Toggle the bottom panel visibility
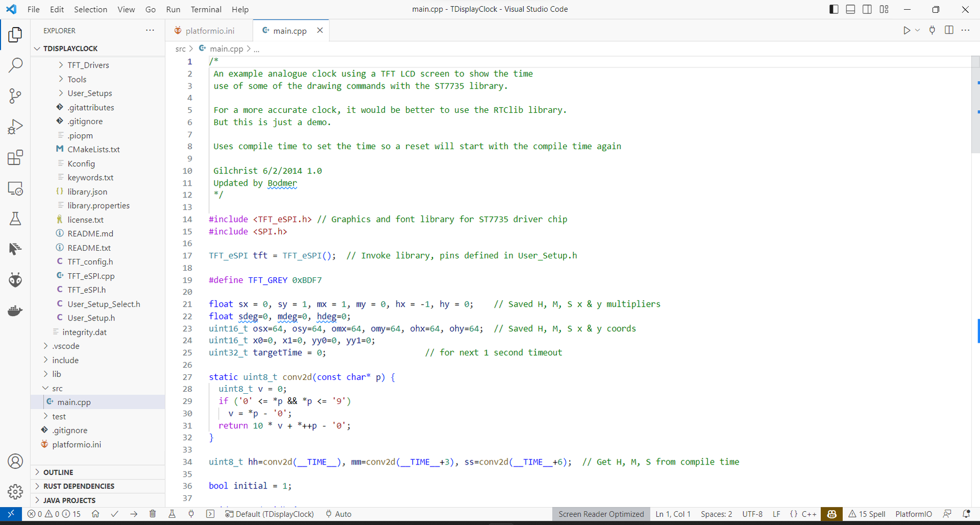 (x=850, y=9)
